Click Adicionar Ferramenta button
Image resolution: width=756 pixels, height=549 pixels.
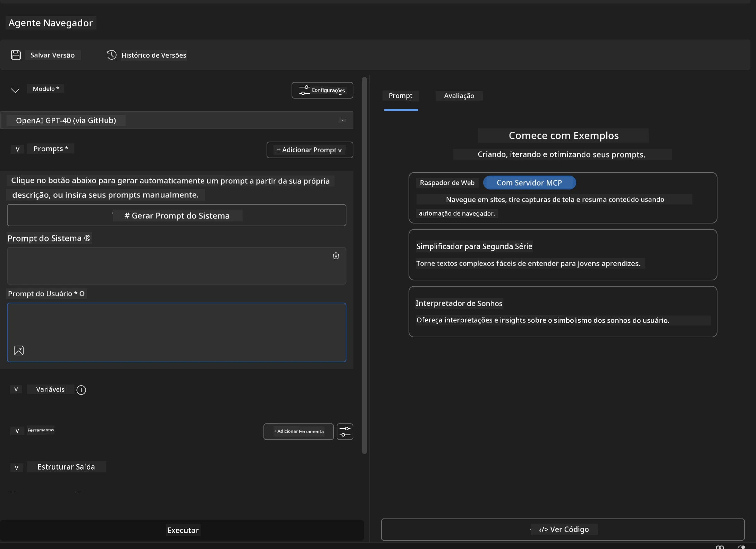(299, 431)
